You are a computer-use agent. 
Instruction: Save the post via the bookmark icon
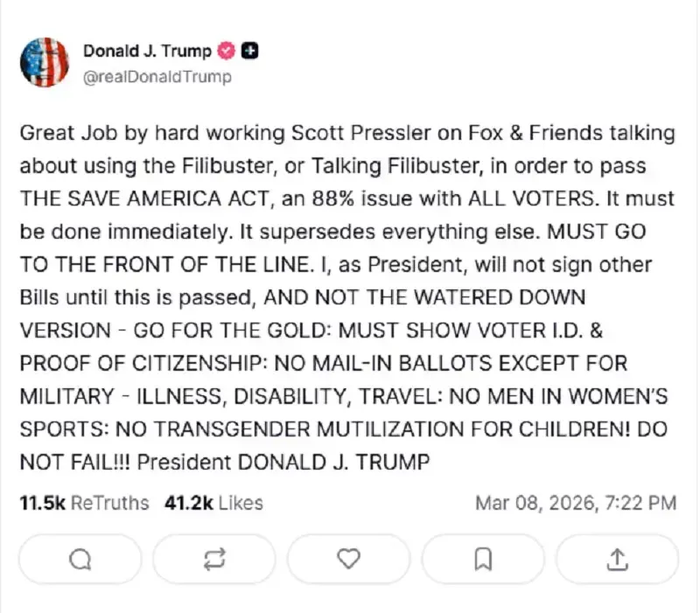(482, 559)
